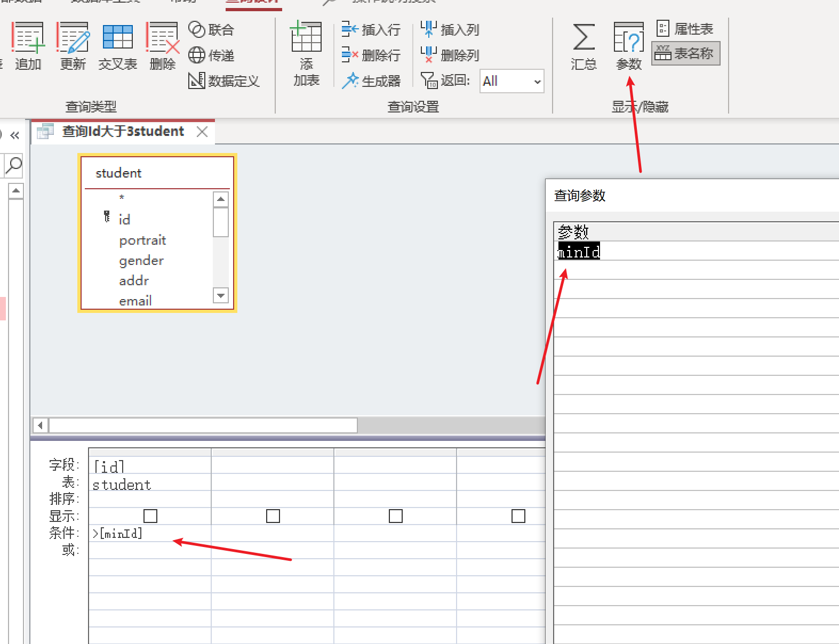Click the [id] field cell in grid
The height and width of the screenshot is (644, 839).
tap(149, 466)
